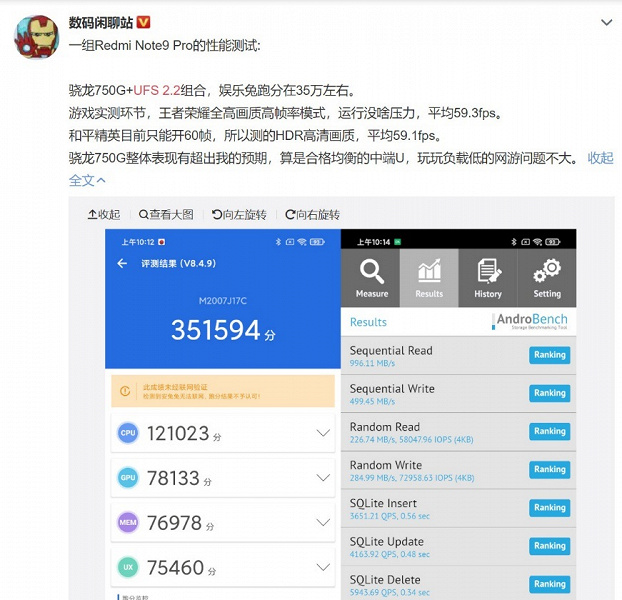Click the 996.11 MB/s read value
The image size is (622, 600).
(x=372, y=363)
